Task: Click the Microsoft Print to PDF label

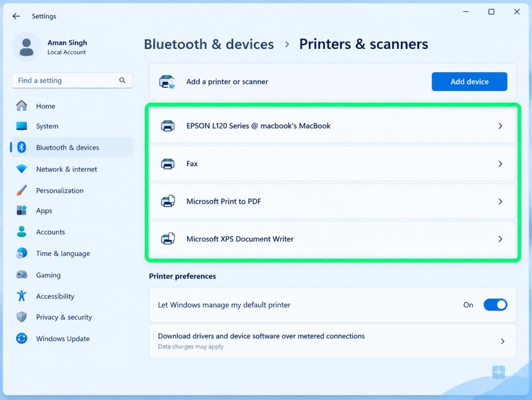Action: (x=223, y=202)
